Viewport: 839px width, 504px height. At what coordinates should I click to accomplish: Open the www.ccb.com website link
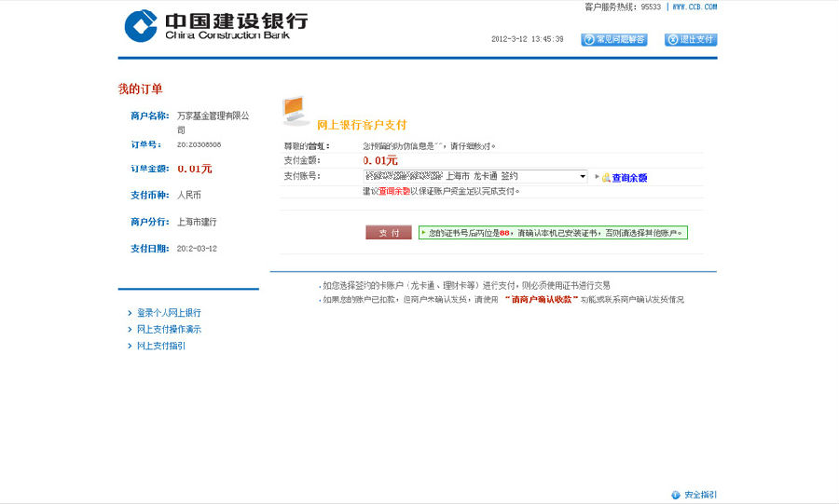coord(695,7)
